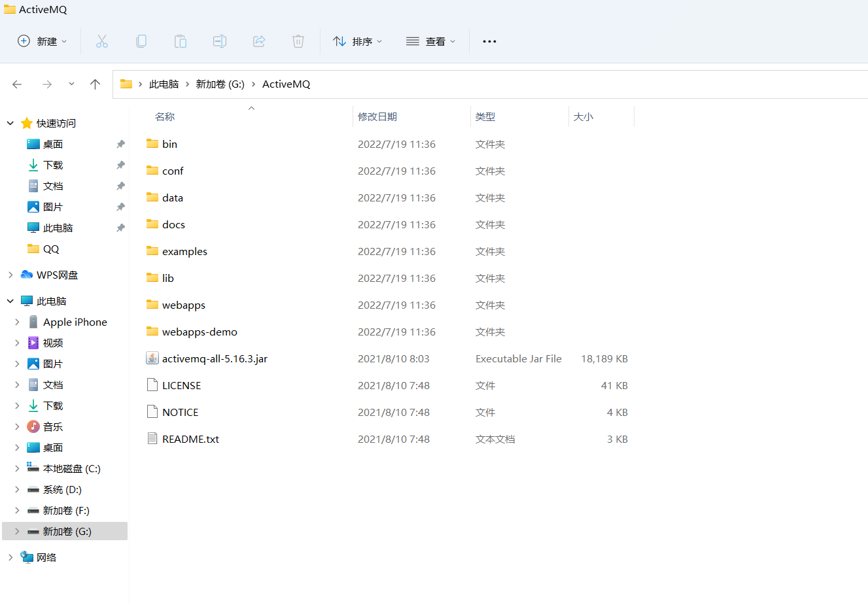
Task: Select the conf folder
Action: [x=173, y=171]
